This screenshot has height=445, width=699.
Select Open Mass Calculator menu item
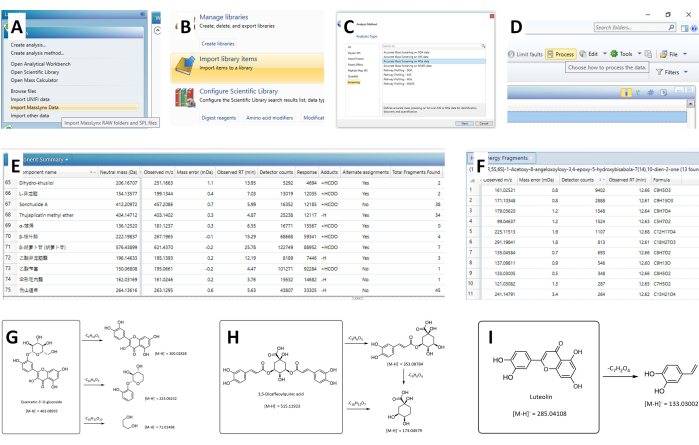34,80
